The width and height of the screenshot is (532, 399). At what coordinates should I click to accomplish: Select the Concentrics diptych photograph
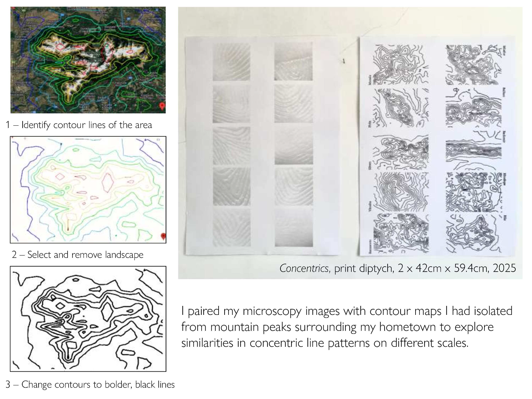click(350, 143)
